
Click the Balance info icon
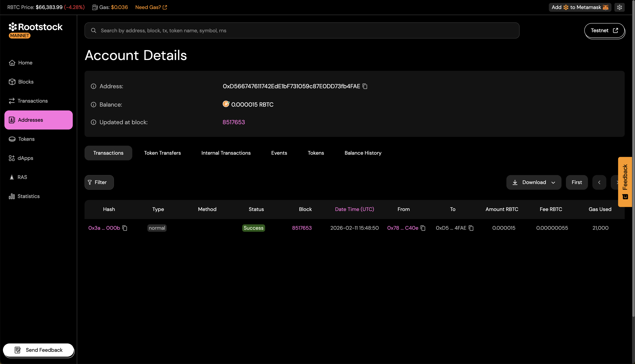[93, 105]
